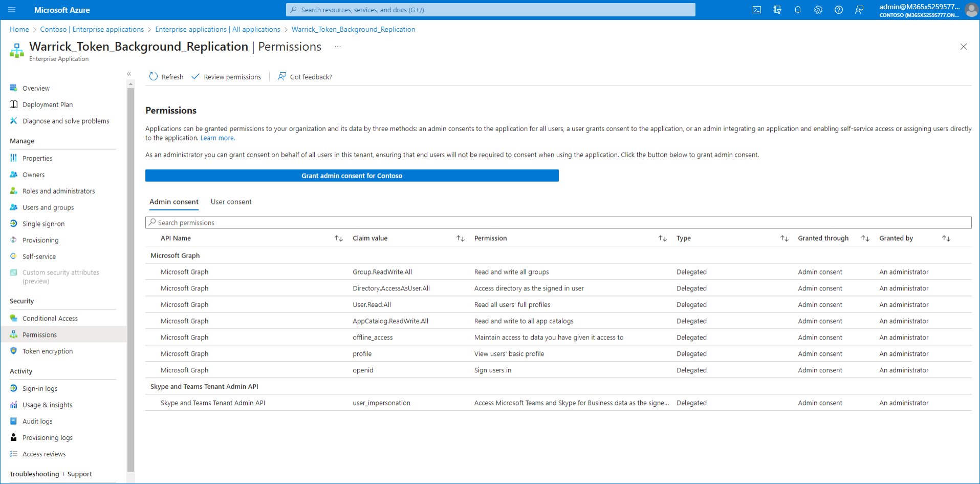Open the Cloud Shell icon in header
This screenshot has width=980, height=484.
(x=756, y=10)
